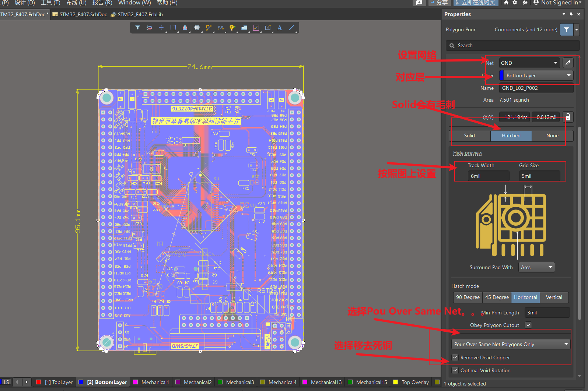The width and height of the screenshot is (588, 391).
Task: Choose Vertical hatch mode
Action: click(x=554, y=297)
